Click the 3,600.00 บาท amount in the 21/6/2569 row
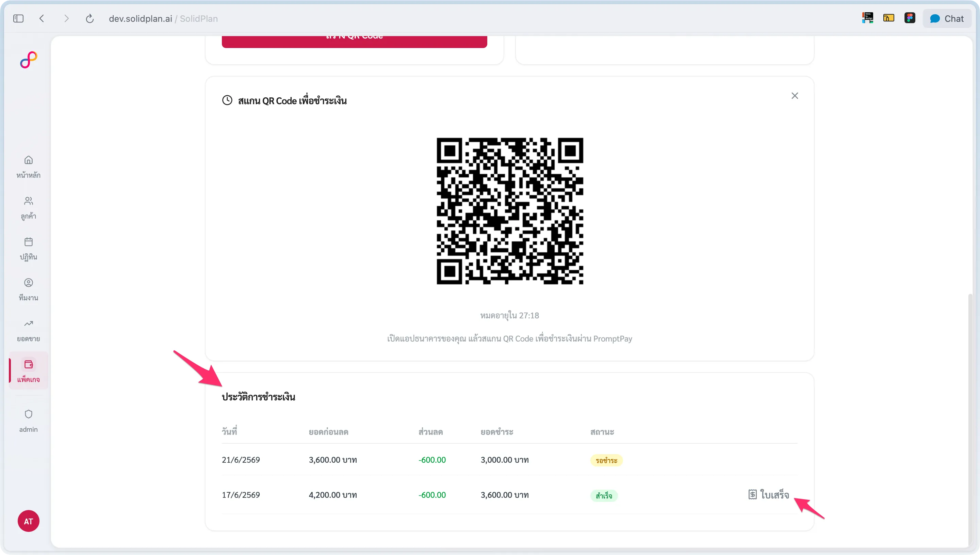 333,460
